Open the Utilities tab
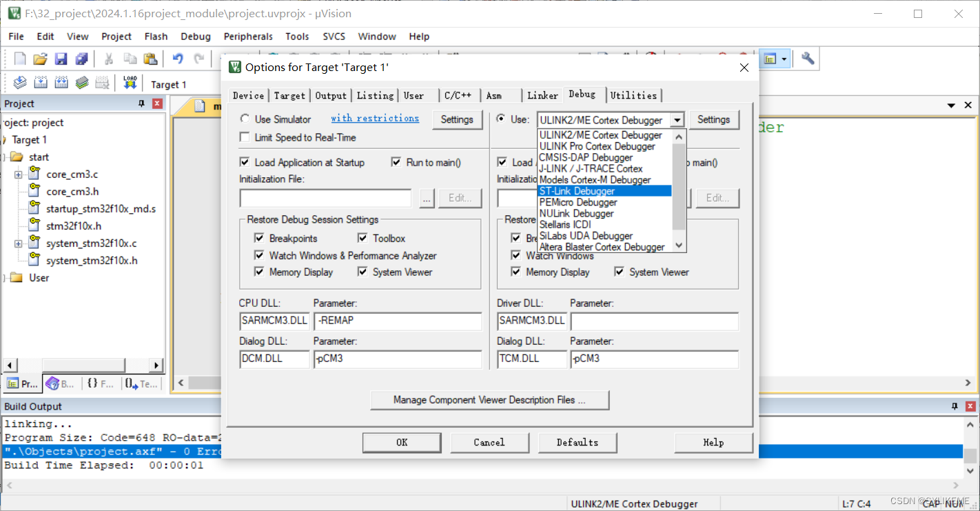 click(x=633, y=95)
